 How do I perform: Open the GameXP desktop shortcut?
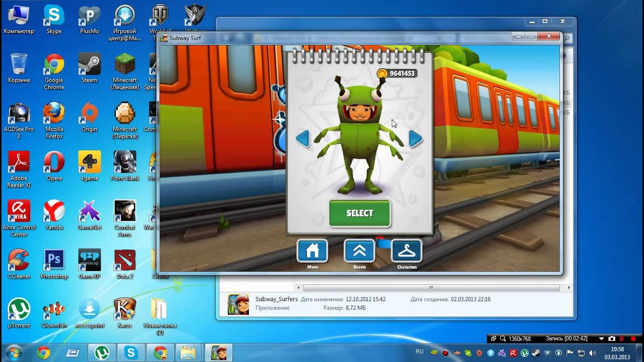tap(90, 264)
